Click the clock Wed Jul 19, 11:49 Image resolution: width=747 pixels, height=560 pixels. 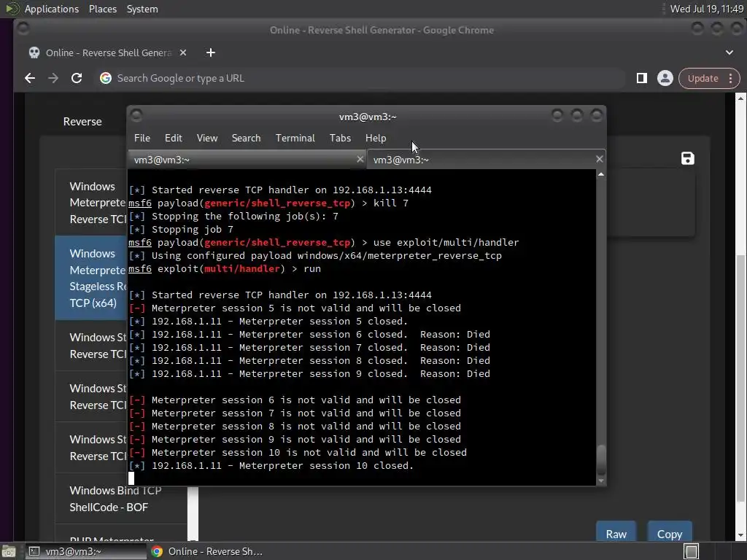click(x=706, y=9)
